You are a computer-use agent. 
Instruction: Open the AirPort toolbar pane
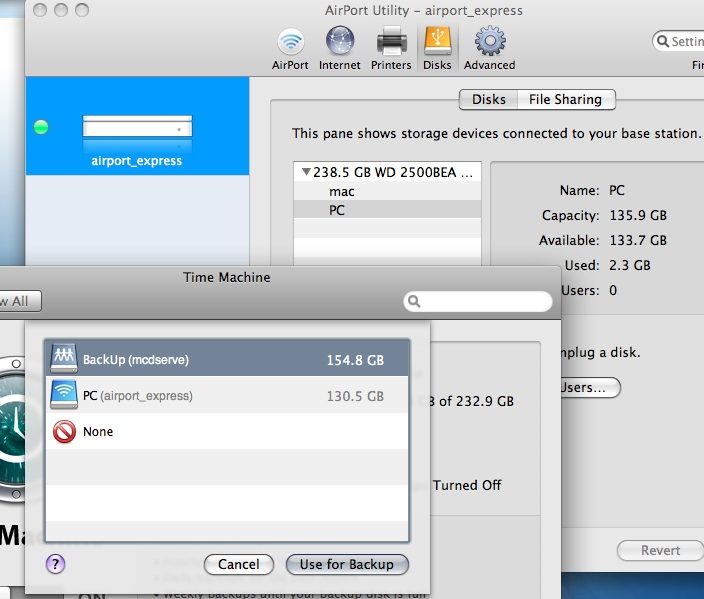point(290,49)
